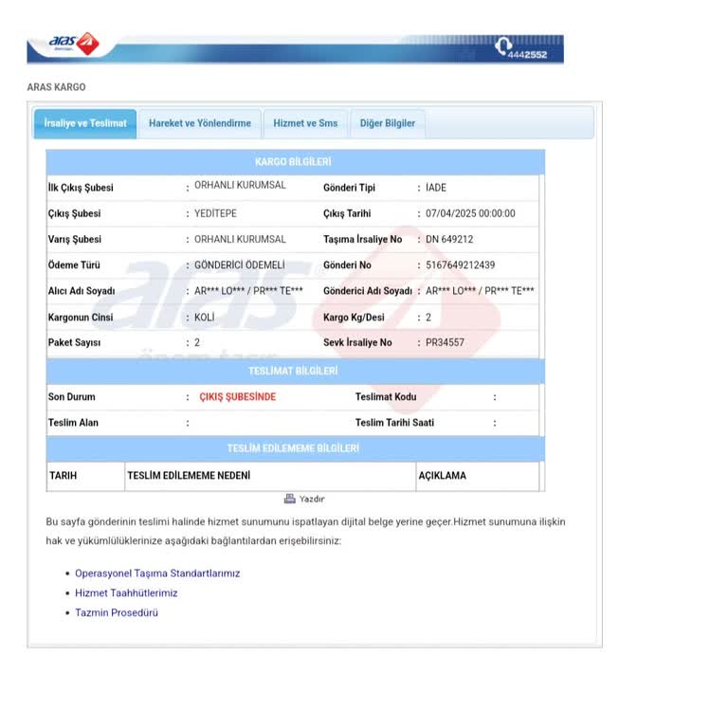The height and width of the screenshot is (728, 728).
Task: Open the Operasyonel Taşıma Standartlarımız link
Action: pyautogui.click(x=157, y=573)
